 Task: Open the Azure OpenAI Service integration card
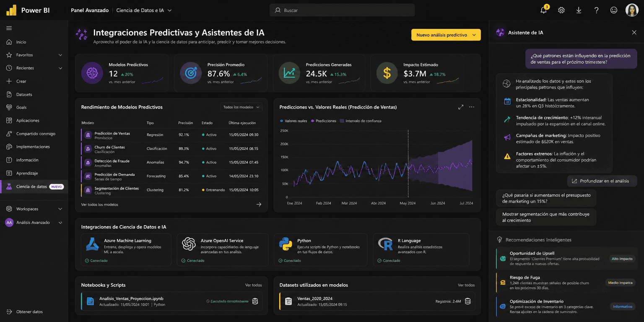223,249
